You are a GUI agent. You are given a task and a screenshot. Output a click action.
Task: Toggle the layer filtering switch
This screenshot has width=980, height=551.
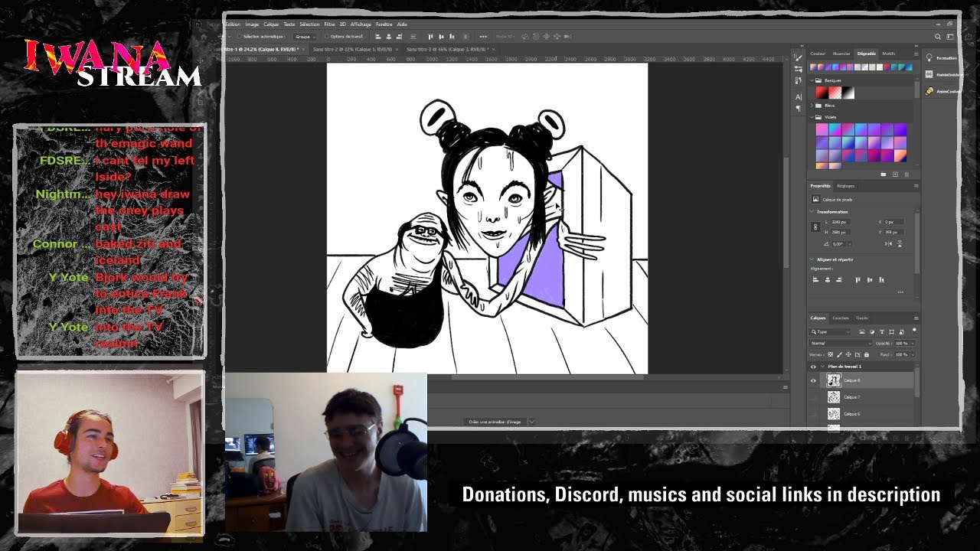(914, 331)
